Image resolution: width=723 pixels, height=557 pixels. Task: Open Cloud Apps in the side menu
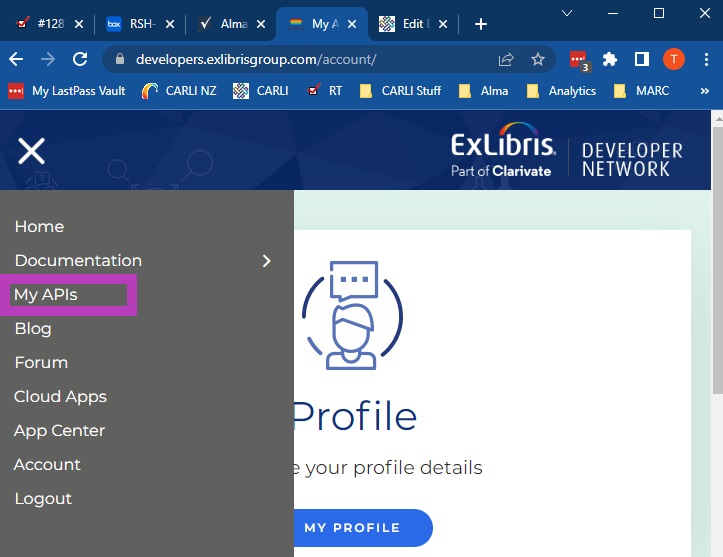(60, 397)
